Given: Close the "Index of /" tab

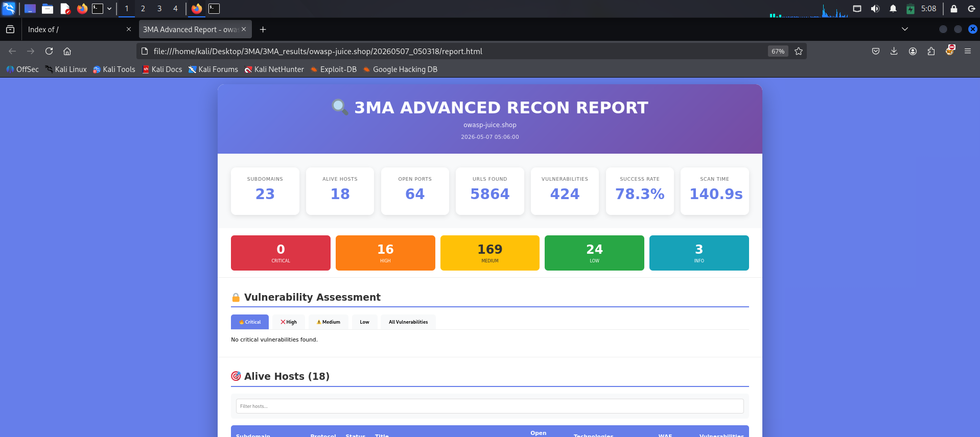Looking at the screenshot, I should [129, 30].
